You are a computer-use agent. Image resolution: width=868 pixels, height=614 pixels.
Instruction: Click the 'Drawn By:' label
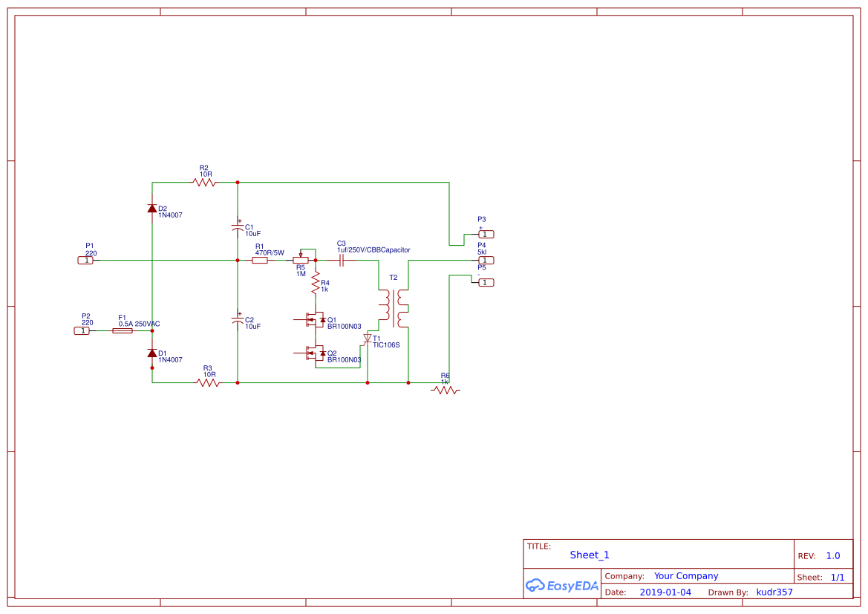[728, 592]
